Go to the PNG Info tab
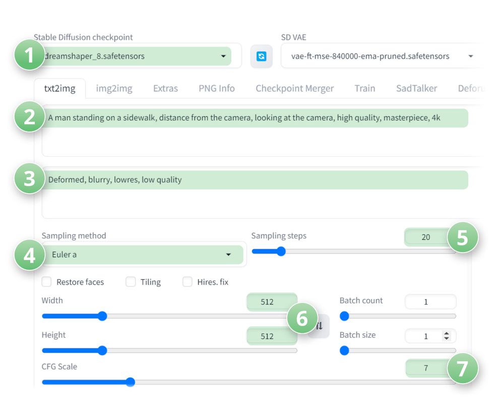The height and width of the screenshot is (420, 504). click(x=217, y=89)
